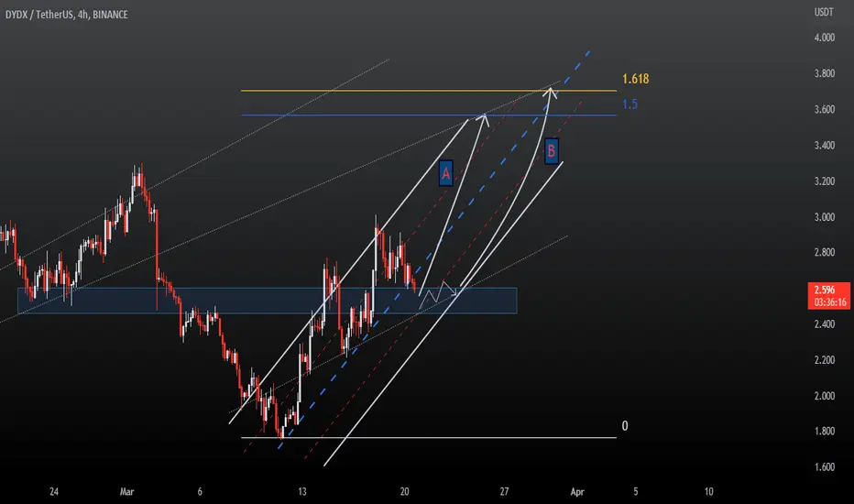Select the scenario A label box

(x=445, y=174)
